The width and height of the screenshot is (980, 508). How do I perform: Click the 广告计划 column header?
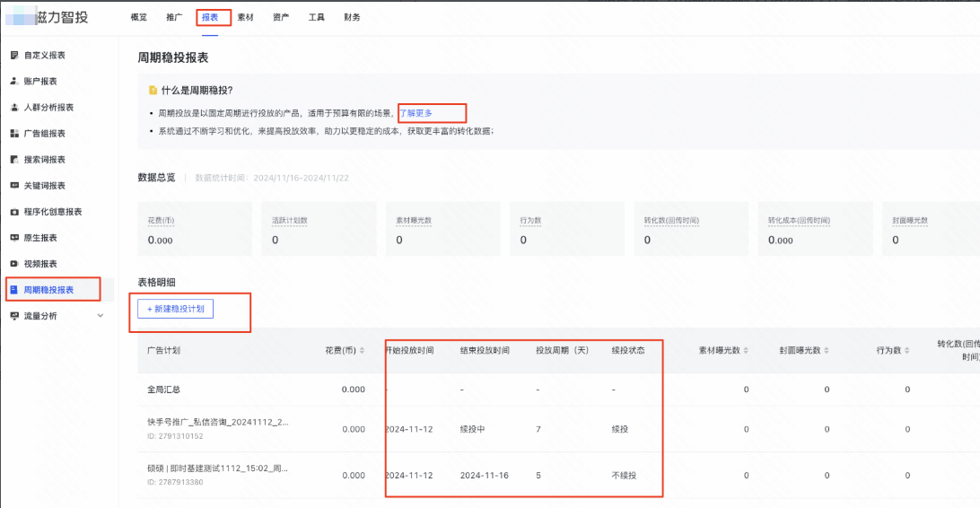(163, 351)
